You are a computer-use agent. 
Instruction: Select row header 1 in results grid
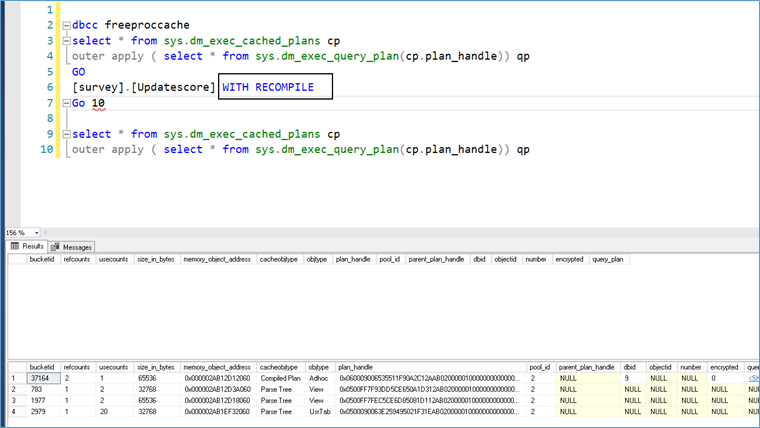coord(17,378)
